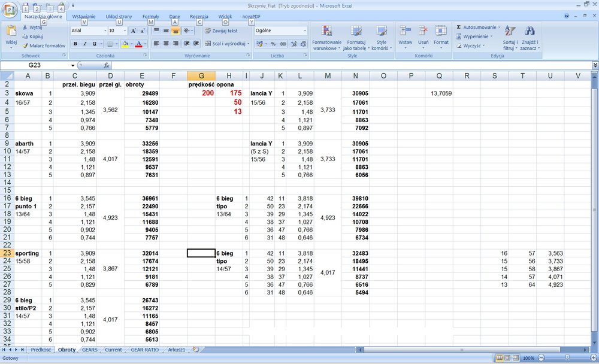Activate Malarz formatów format painter

point(44,46)
